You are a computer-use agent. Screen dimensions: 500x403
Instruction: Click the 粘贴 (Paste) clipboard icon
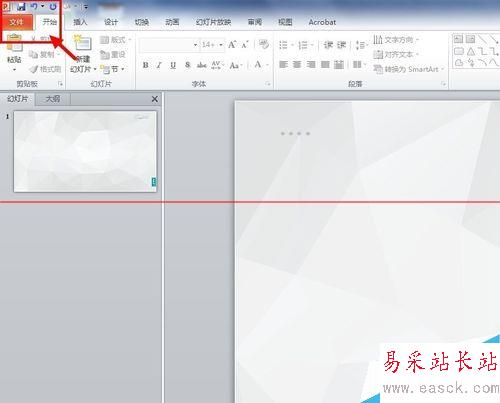[14, 43]
